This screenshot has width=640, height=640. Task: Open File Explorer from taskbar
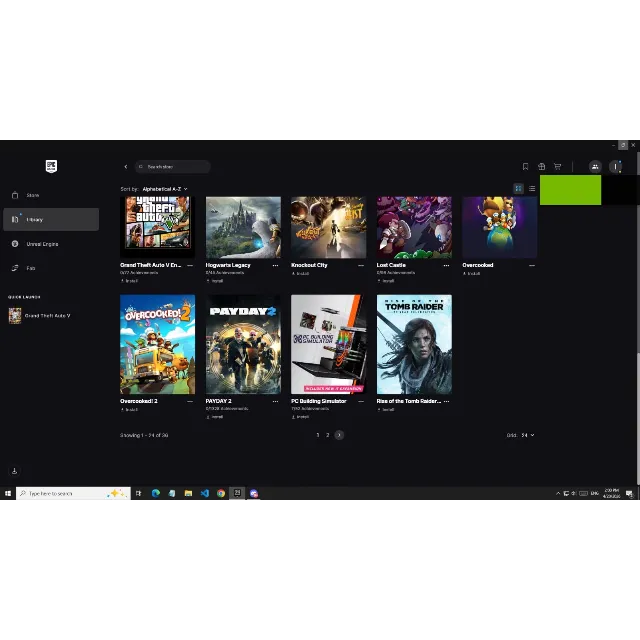point(188,493)
